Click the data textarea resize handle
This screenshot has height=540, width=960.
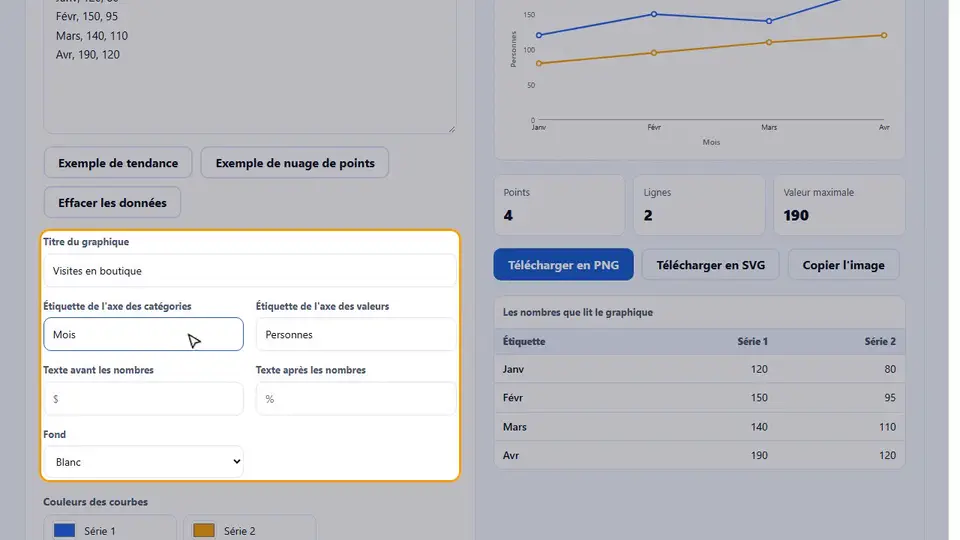point(452,129)
